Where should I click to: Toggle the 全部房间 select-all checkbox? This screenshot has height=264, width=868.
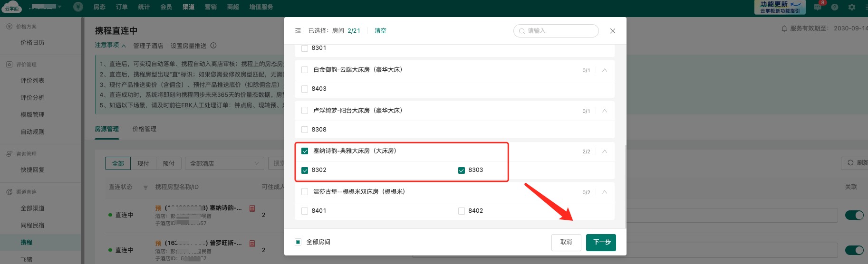pos(298,242)
